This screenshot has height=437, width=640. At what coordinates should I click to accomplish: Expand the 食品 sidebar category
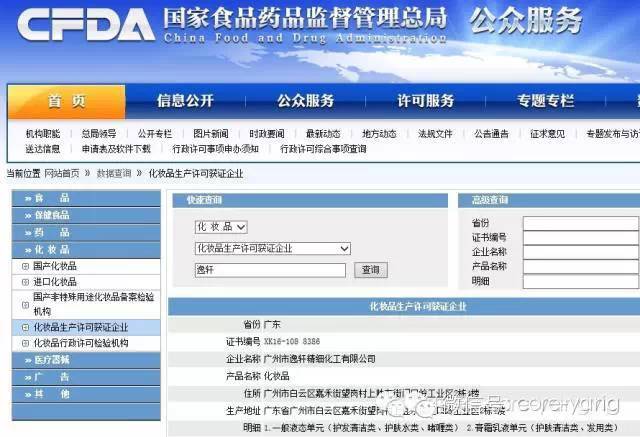(86, 198)
